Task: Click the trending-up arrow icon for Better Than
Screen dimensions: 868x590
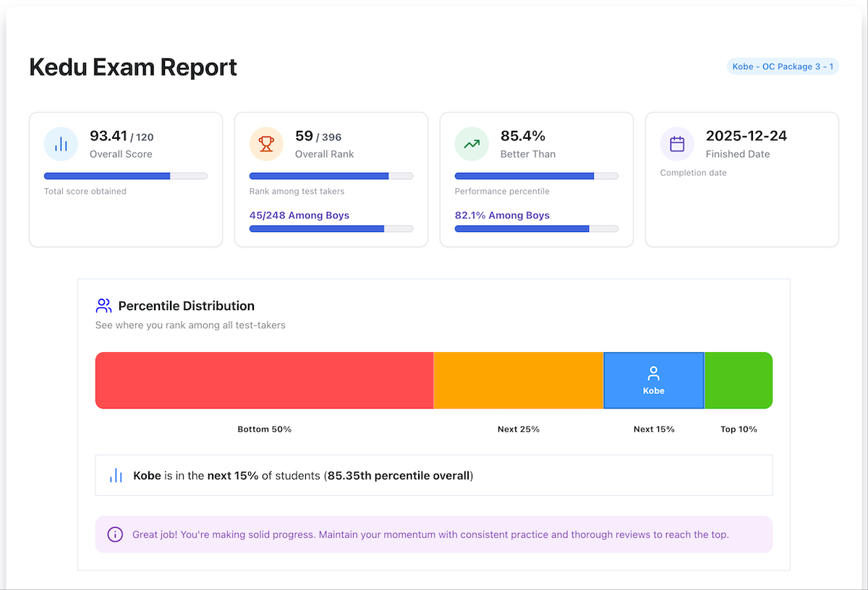Action: click(472, 144)
